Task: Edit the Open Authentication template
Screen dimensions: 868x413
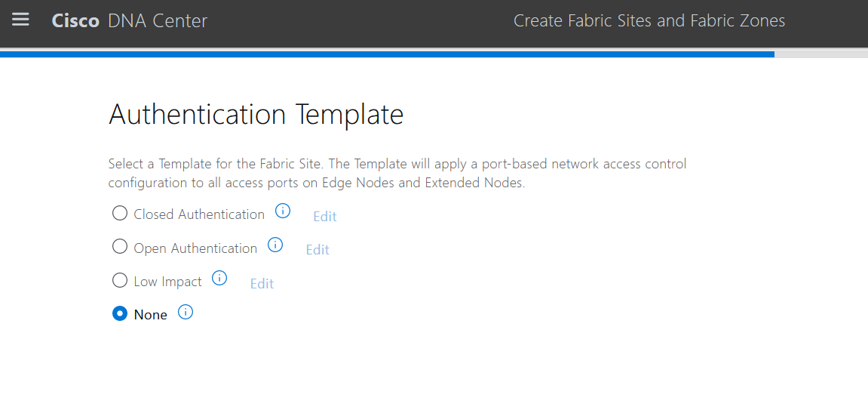Action: (317, 250)
